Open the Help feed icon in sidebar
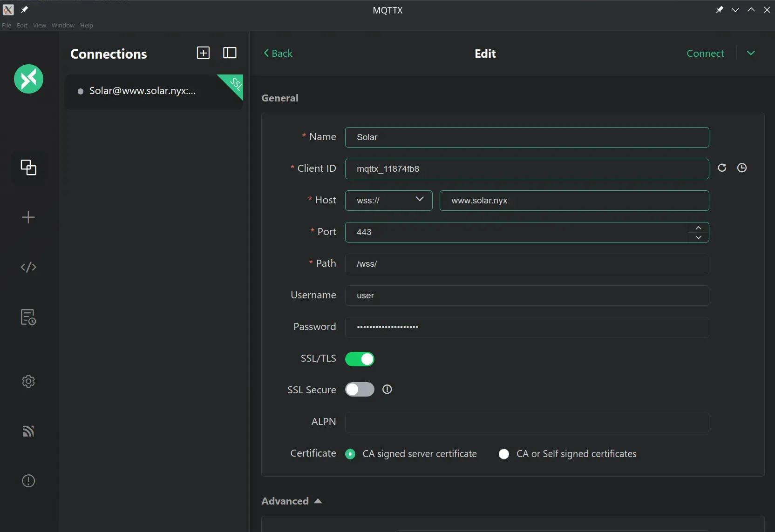This screenshot has width=775, height=532. pyautogui.click(x=28, y=431)
